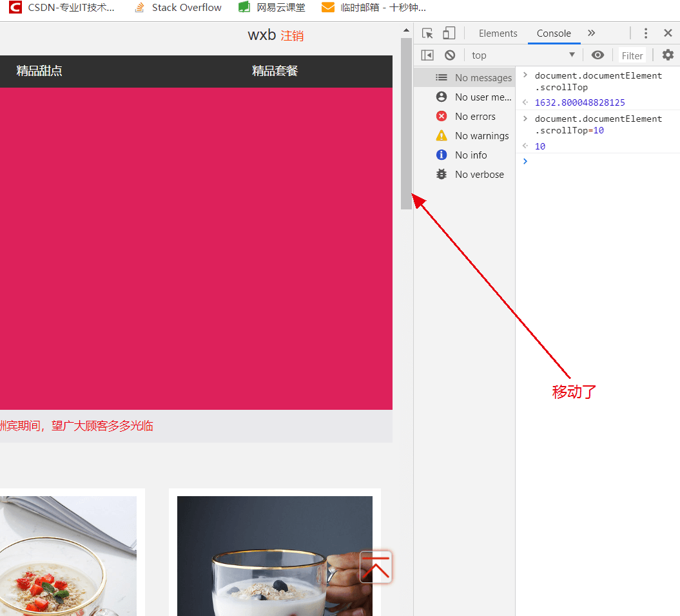Screen dimensions: 680x616
Task: Switch to the Console tab
Action: pyautogui.click(x=554, y=34)
